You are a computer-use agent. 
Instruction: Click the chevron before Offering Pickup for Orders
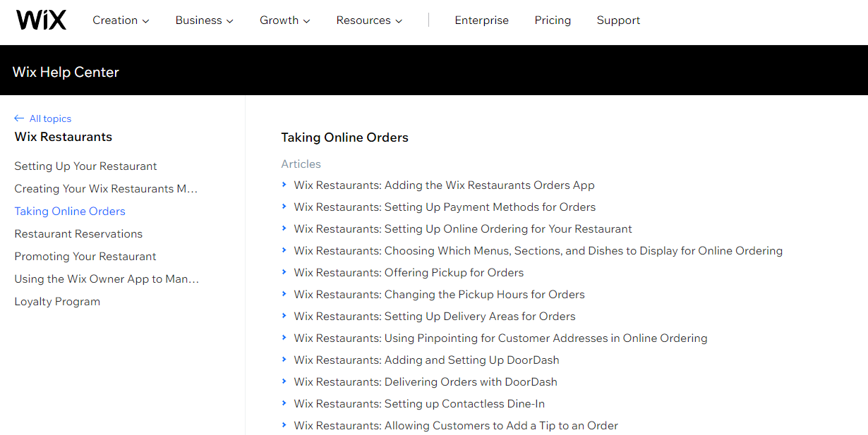284,272
